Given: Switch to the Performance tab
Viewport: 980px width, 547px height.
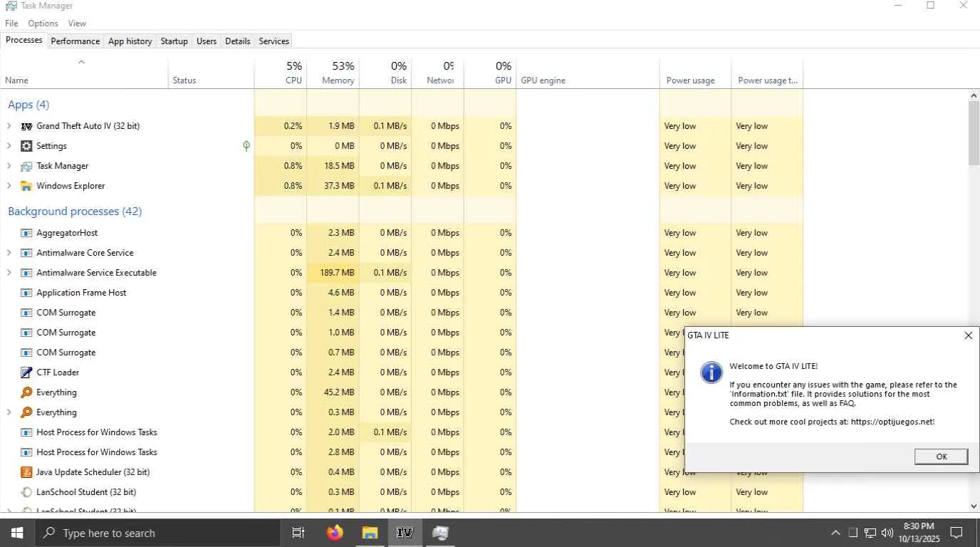Looking at the screenshot, I should pyautogui.click(x=75, y=41).
